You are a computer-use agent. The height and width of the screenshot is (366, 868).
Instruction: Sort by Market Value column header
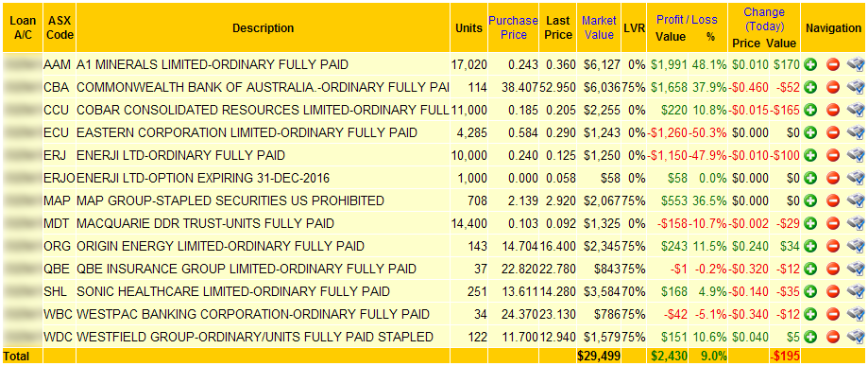coord(599,27)
